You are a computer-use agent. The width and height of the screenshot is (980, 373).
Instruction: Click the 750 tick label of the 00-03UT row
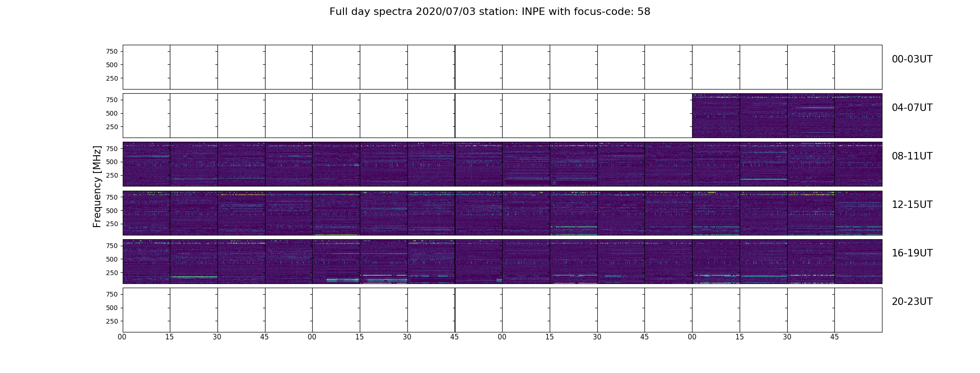click(x=112, y=51)
